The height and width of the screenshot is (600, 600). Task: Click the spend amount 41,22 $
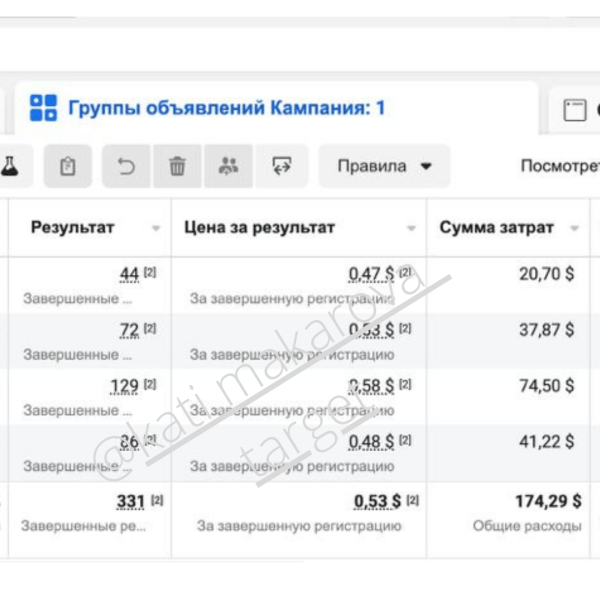[x=546, y=442]
